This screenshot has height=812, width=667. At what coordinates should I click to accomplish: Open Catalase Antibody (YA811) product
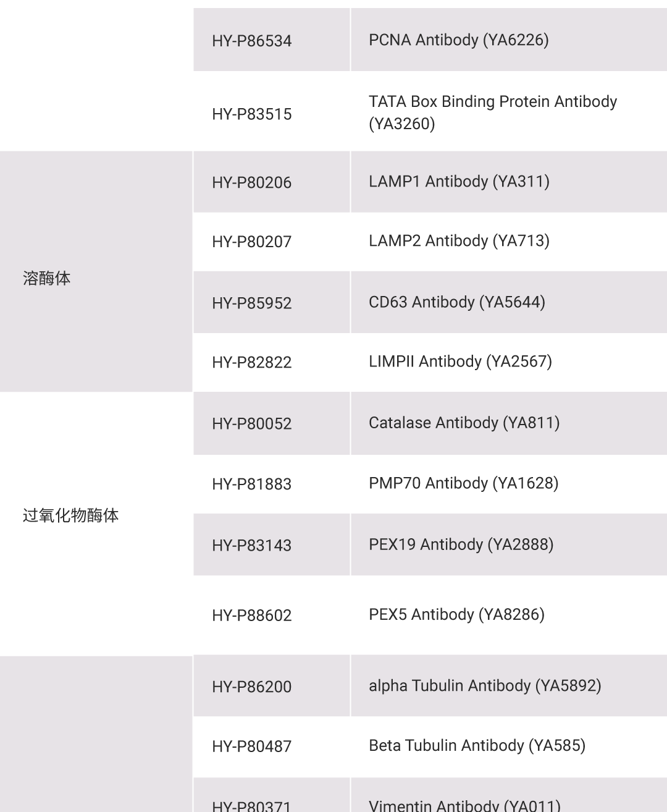(x=464, y=423)
